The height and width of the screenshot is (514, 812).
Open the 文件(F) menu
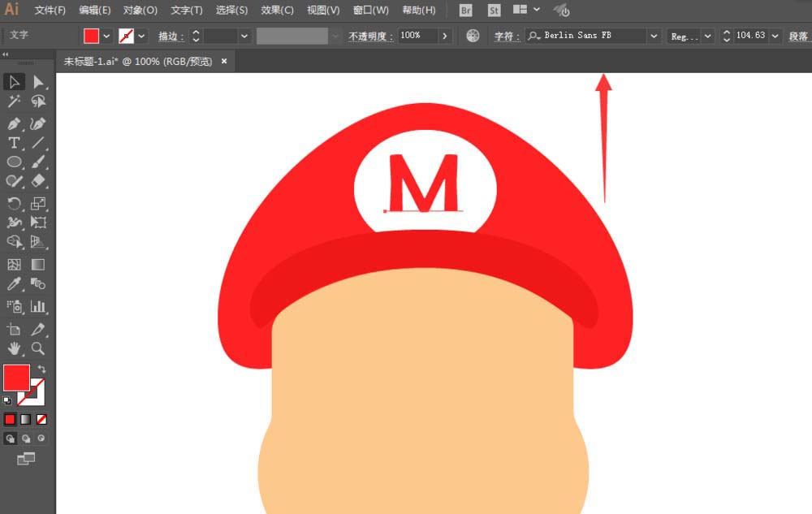pyautogui.click(x=50, y=10)
